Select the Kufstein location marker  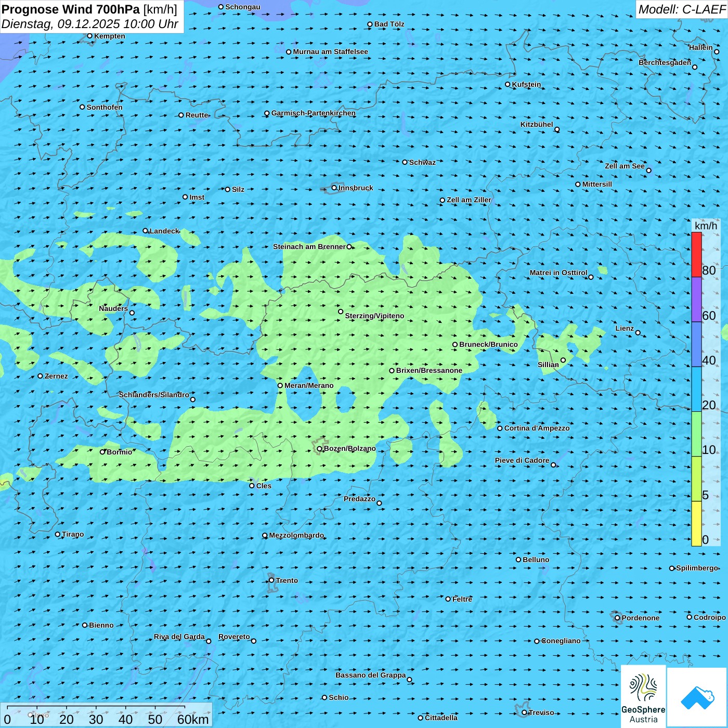[508, 84]
